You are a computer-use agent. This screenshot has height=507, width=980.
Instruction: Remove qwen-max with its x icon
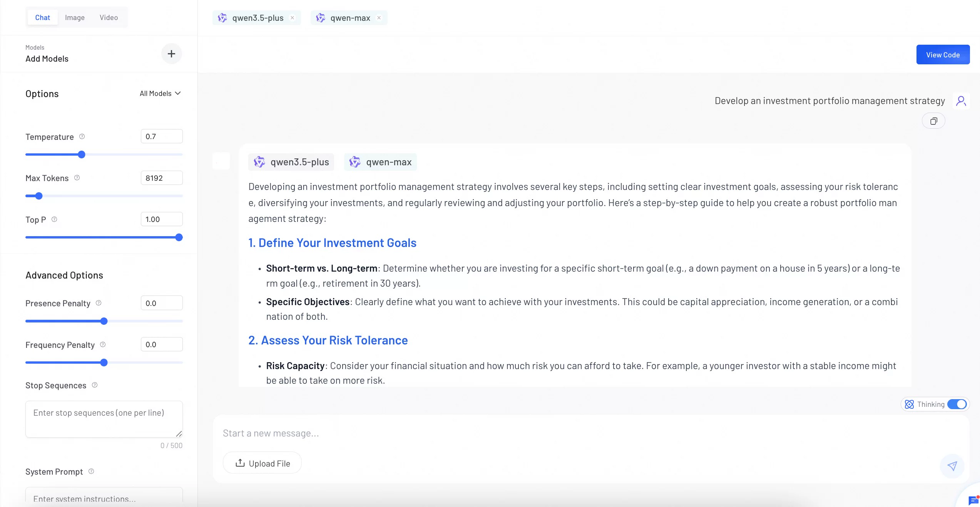point(379,18)
